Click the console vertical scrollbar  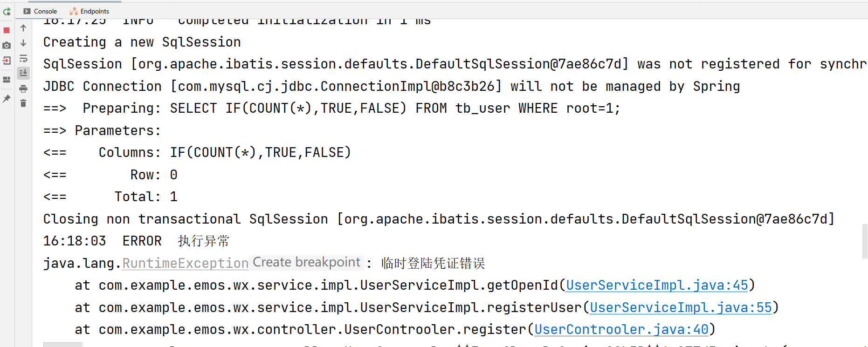point(865,241)
